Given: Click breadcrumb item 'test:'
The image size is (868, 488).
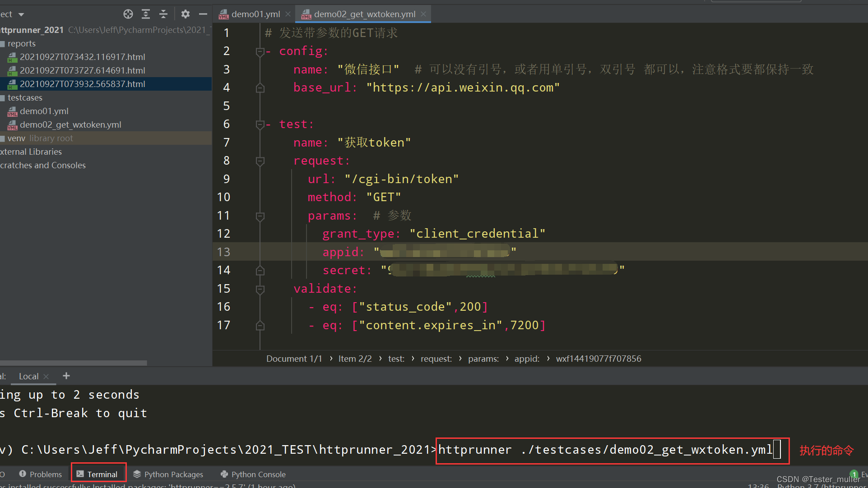Looking at the screenshot, I should pyautogui.click(x=396, y=359).
